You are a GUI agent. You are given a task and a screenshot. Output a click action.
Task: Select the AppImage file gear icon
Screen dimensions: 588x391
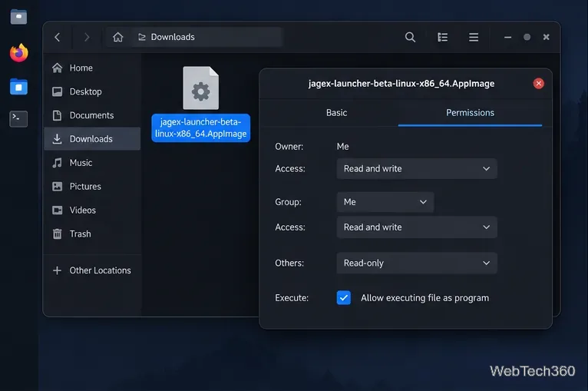coord(200,88)
